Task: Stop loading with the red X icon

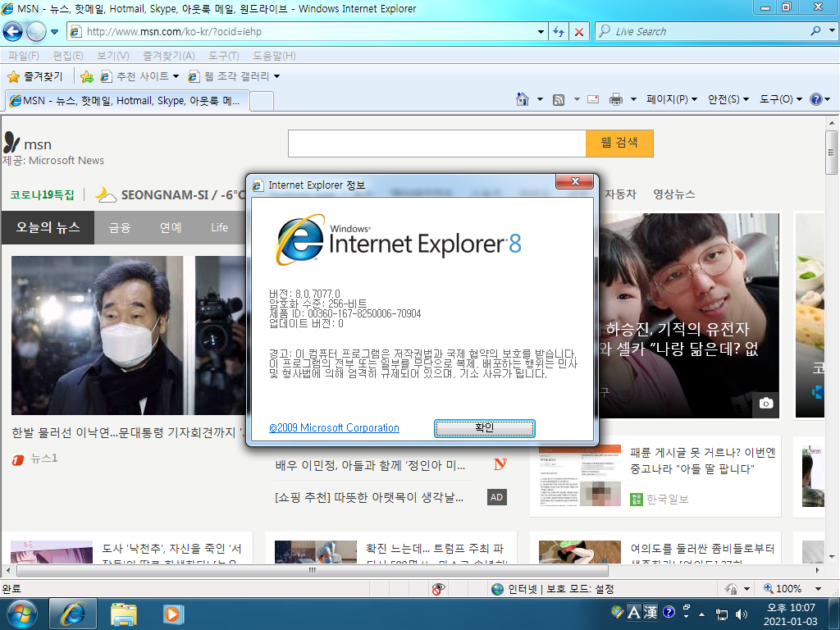Action: [579, 32]
